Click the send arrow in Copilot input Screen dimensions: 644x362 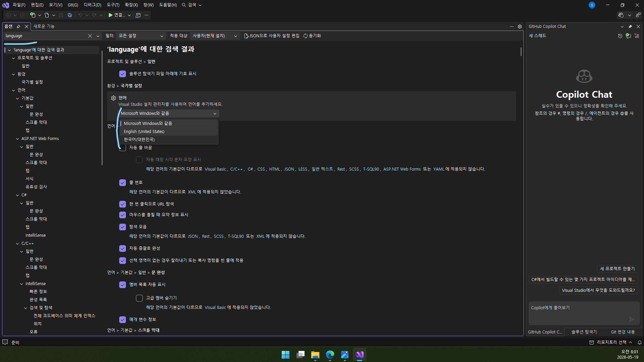[632, 319]
